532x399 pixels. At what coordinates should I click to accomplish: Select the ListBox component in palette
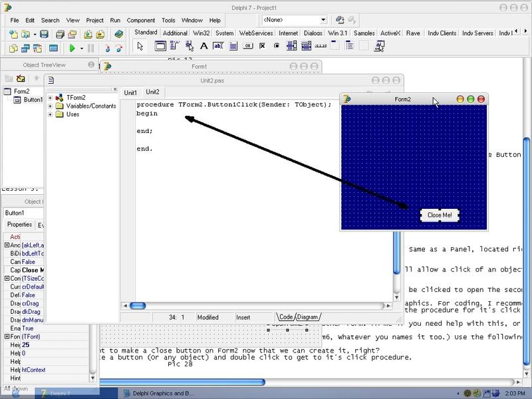291,46
